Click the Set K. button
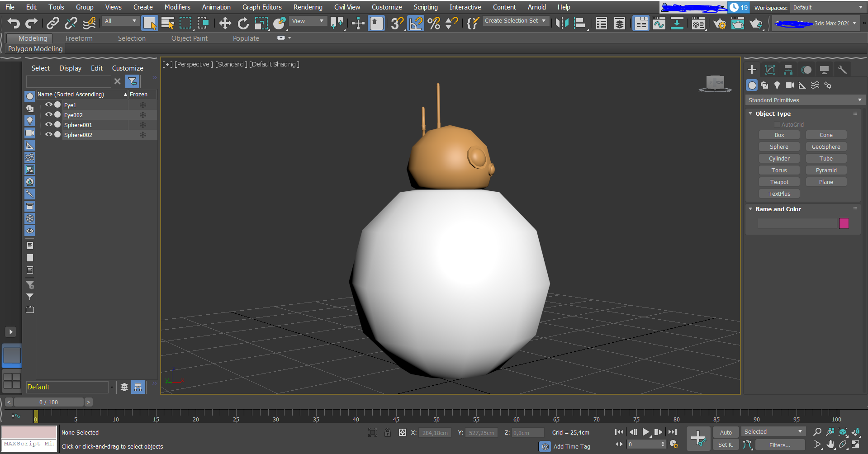Screen dimensions: 868x454 (x=726, y=445)
